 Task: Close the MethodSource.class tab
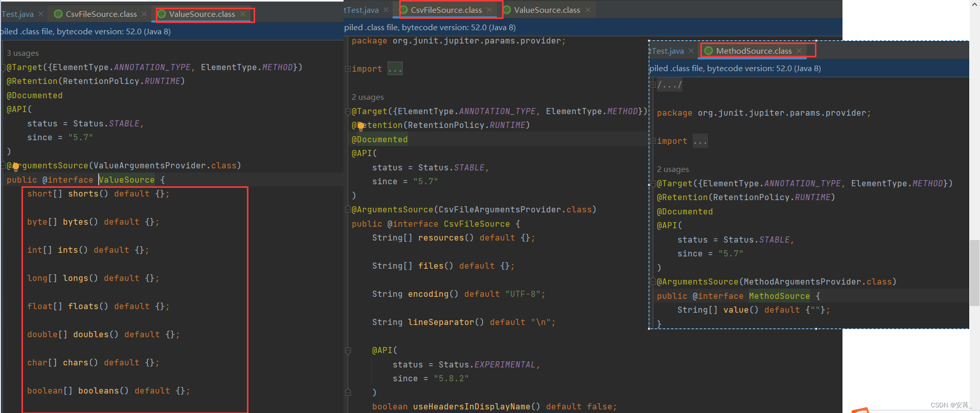[799, 51]
